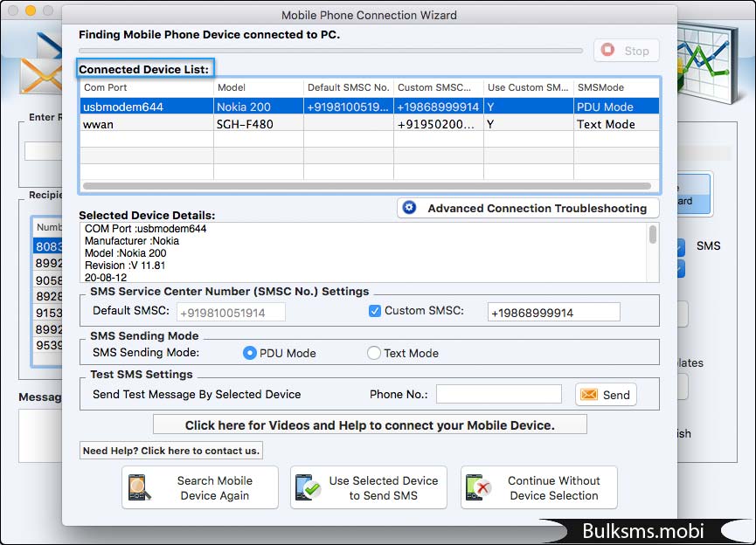The height and width of the screenshot is (545, 756).
Task: Click the +9198100519... default SMSC cell
Action: pyautogui.click(x=349, y=106)
